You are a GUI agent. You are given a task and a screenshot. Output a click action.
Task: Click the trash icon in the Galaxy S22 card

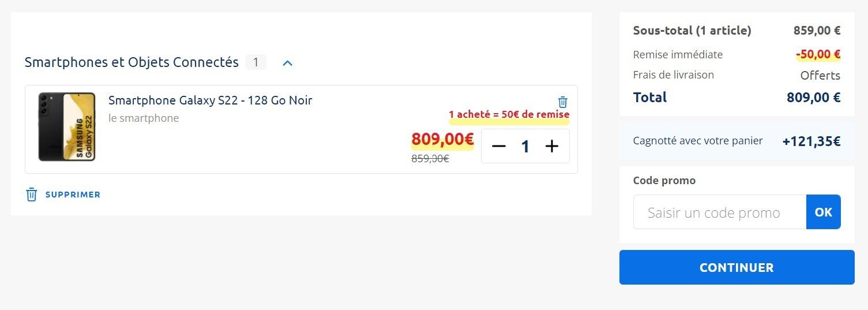click(563, 102)
